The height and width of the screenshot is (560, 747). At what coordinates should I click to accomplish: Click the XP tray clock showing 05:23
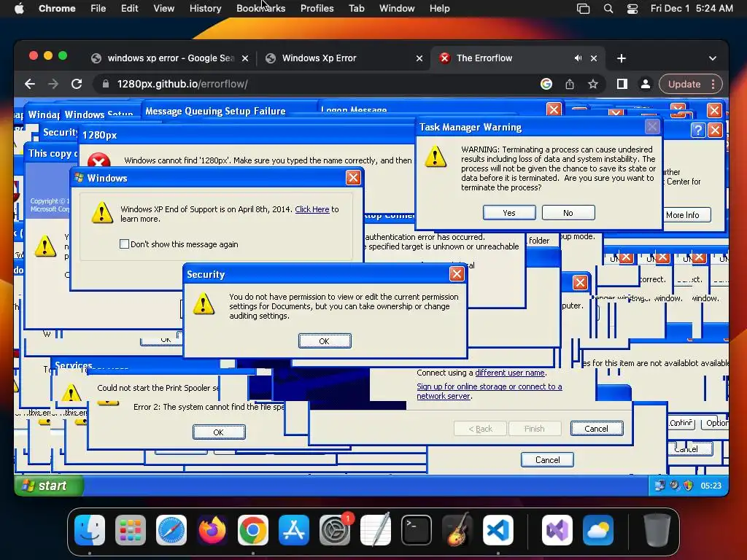(711, 486)
